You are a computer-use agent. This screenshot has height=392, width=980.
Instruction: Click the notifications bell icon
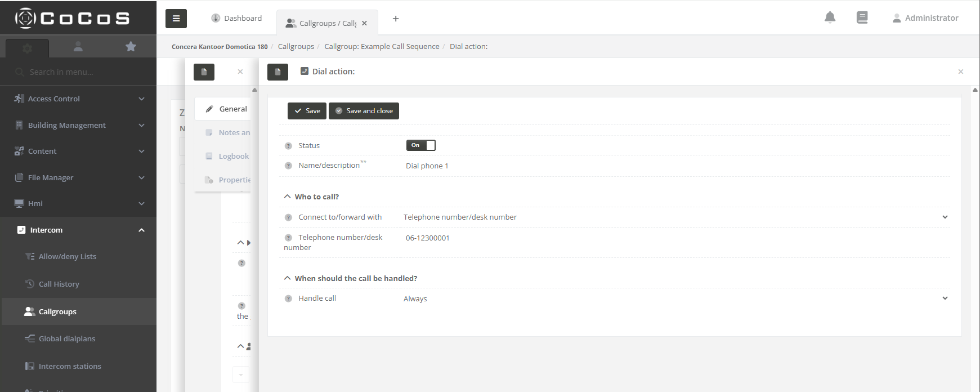(x=830, y=17)
